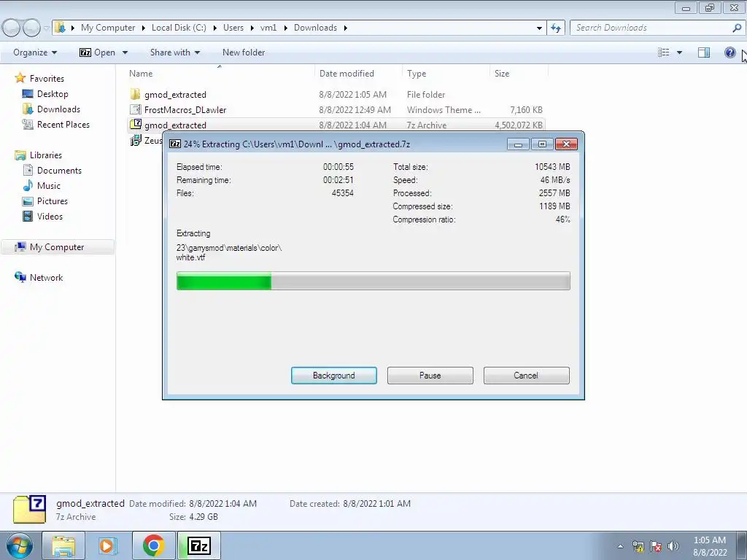The image size is (747, 560).
Task: Expand breadcrumb arrow after Downloads
Action: point(345,28)
